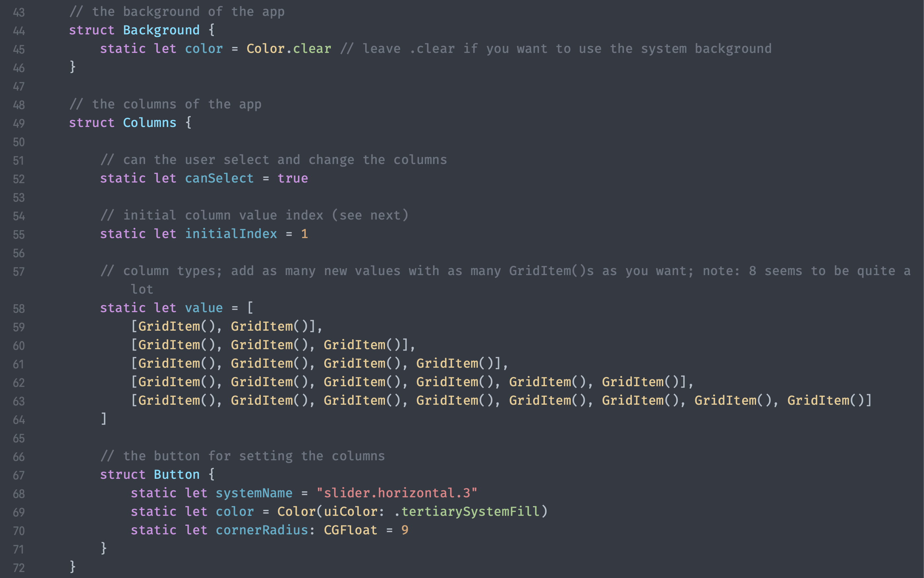The image size is (924, 578).
Task: Click the Columns struct name
Action: (x=149, y=123)
